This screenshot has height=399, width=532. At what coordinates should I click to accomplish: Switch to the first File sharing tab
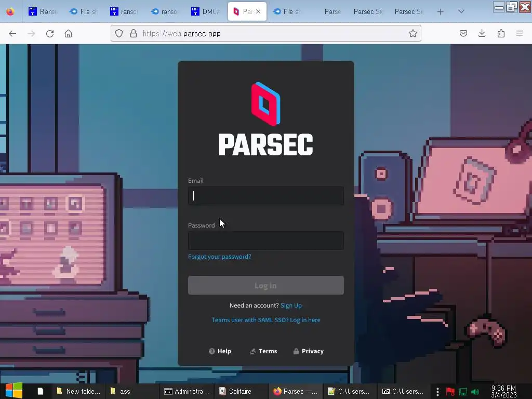(84, 11)
